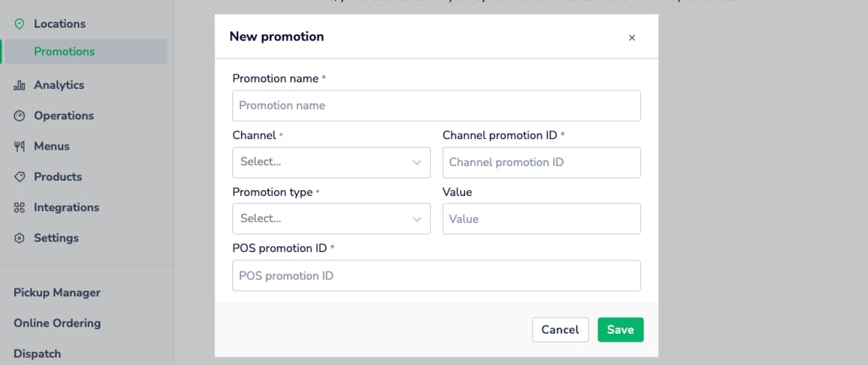Click the Settings gear icon
Image resolution: width=868 pixels, height=365 pixels.
pos(19,239)
